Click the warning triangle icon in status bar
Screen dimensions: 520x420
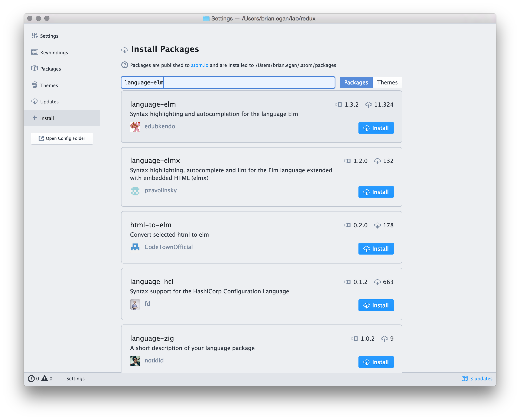click(45, 378)
